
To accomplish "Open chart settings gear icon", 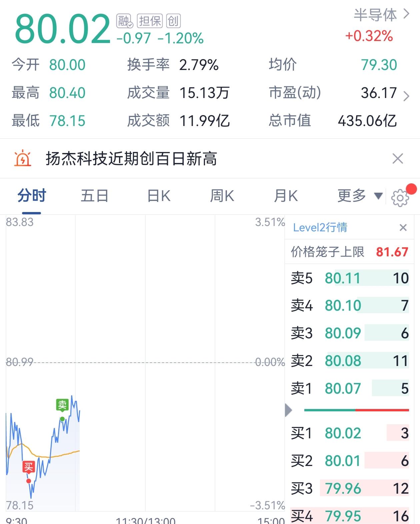I will pos(400,198).
